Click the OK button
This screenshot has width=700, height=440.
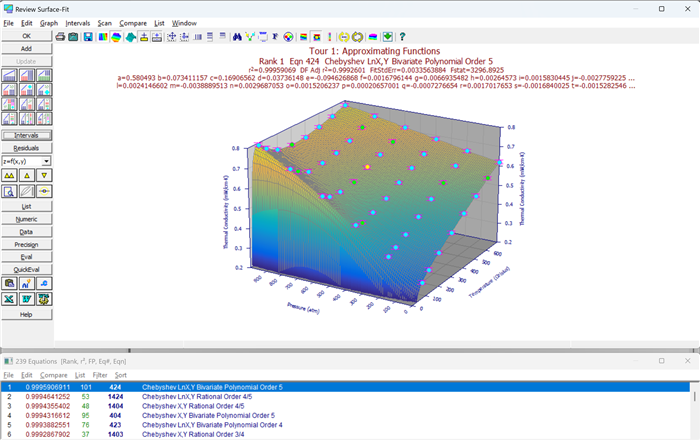pyautogui.click(x=26, y=36)
